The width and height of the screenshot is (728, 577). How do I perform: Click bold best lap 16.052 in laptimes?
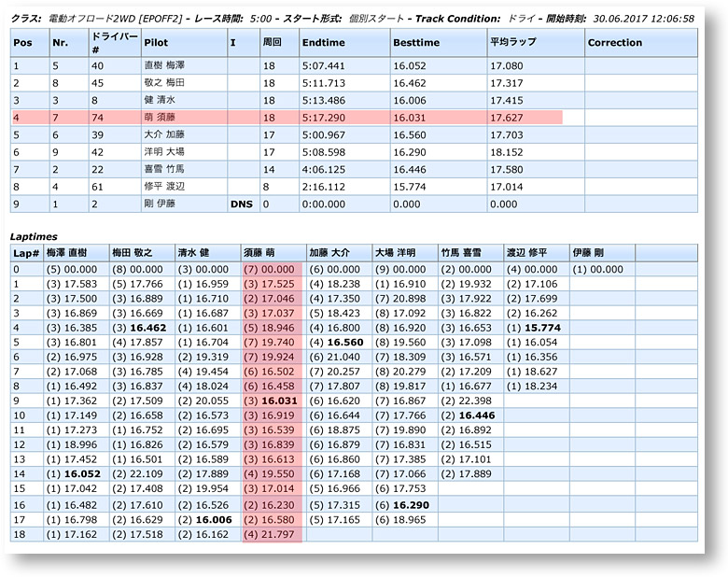click(82, 474)
